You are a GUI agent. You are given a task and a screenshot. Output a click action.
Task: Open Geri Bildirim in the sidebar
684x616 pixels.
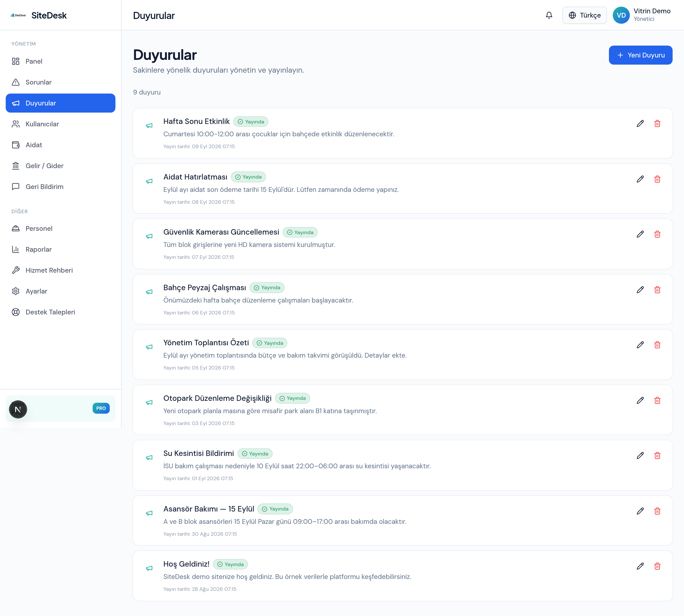point(61,187)
